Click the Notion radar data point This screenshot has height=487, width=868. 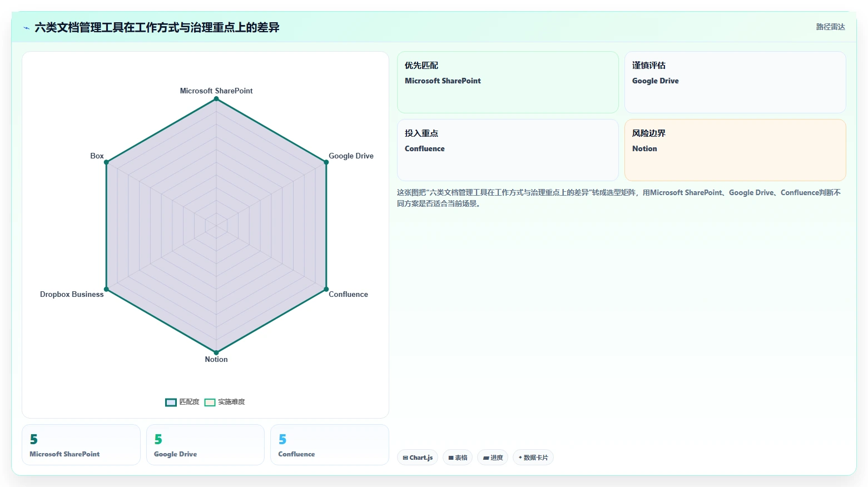click(216, 352)
